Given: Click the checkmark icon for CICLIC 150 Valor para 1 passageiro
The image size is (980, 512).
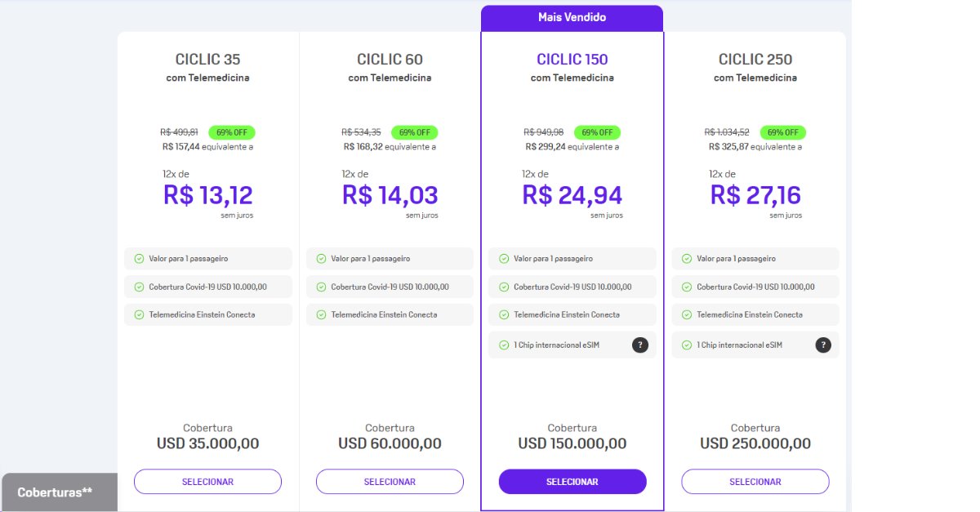Looking at the screenshot, I should pos(503,259).
